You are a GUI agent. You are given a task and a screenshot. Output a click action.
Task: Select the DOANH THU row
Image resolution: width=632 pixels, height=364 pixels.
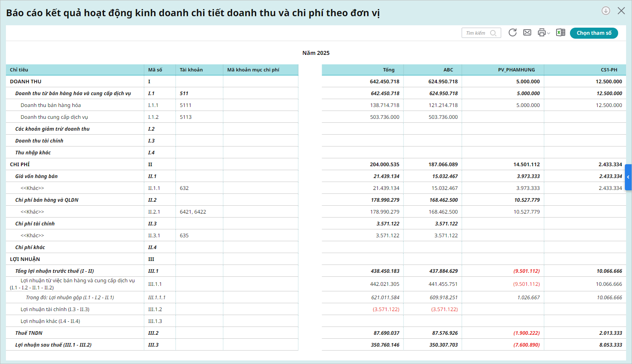click(26, 82)
